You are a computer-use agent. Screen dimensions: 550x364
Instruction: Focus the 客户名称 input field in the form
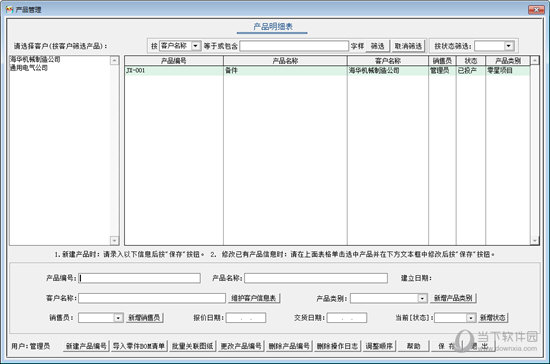click(152, 298)
